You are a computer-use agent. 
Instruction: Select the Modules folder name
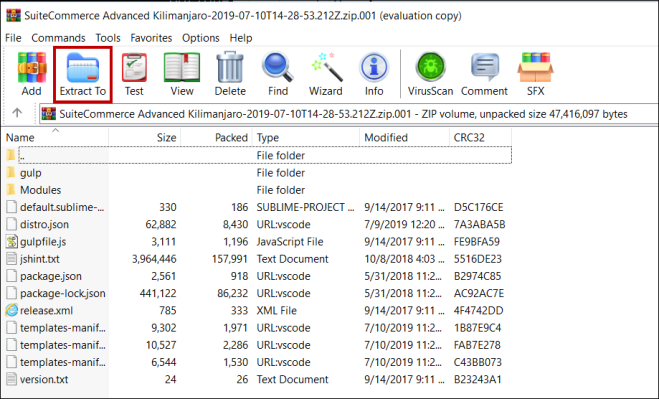[40, 190]
